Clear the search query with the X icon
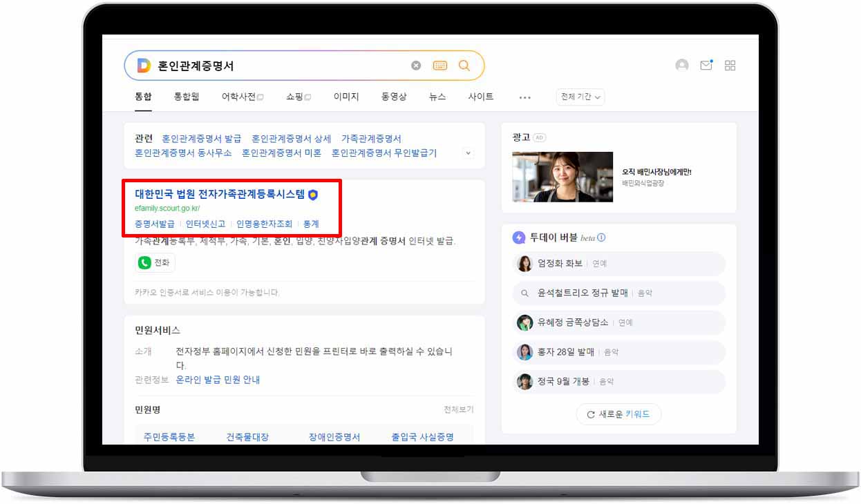 click(416, 65)
